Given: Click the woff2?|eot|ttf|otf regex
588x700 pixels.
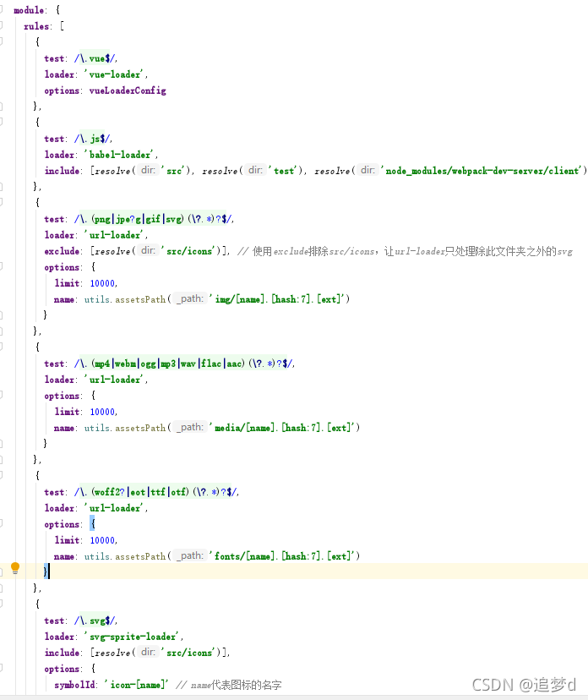Looking at the screenshot, I should pyautogui.click(x=156, y=492).
